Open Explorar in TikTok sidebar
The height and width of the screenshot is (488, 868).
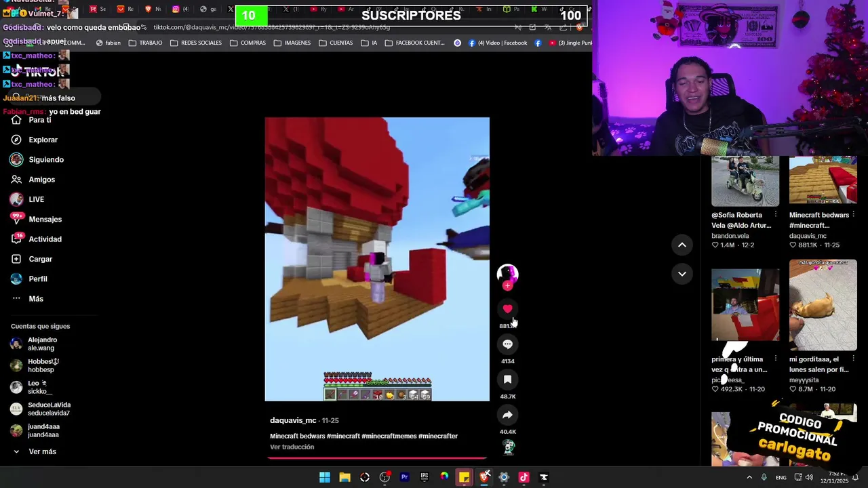pyautogui.click(x=35, y=140)
